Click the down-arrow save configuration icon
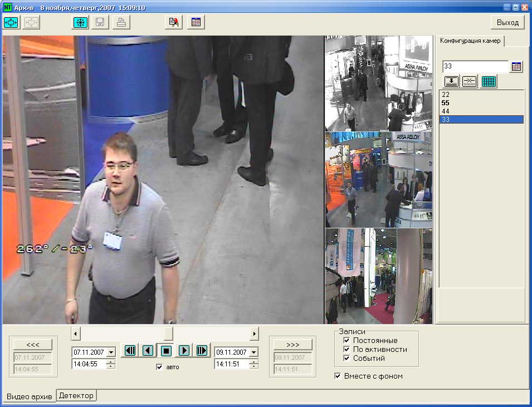 point(451,81)
